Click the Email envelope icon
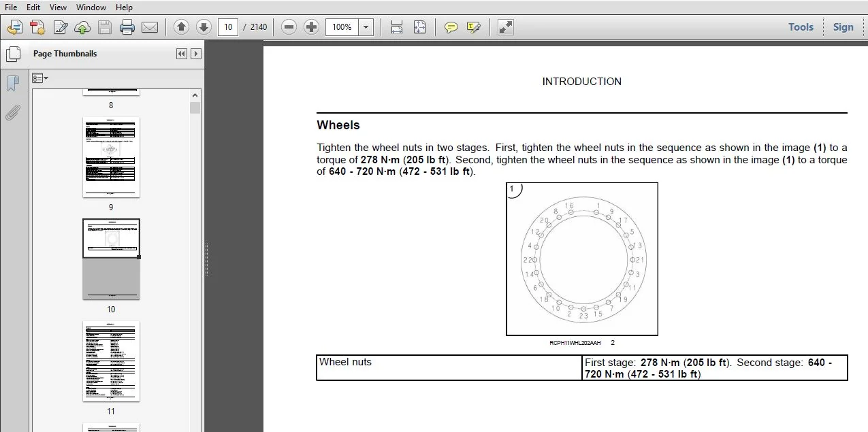This screenshot has height=432, width=868. click(x=150, y=27)
